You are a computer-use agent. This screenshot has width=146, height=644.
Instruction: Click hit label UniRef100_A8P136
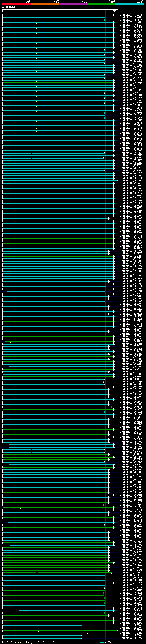tap(131, 316)
